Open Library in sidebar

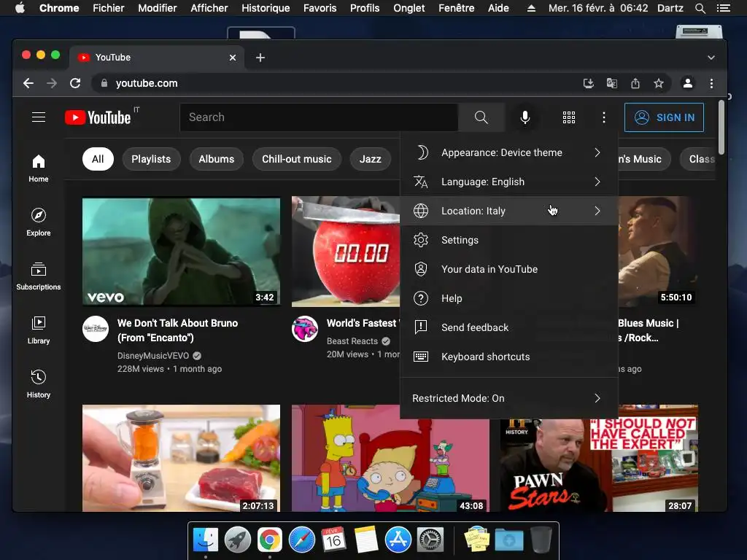click(x=39, y=330)
